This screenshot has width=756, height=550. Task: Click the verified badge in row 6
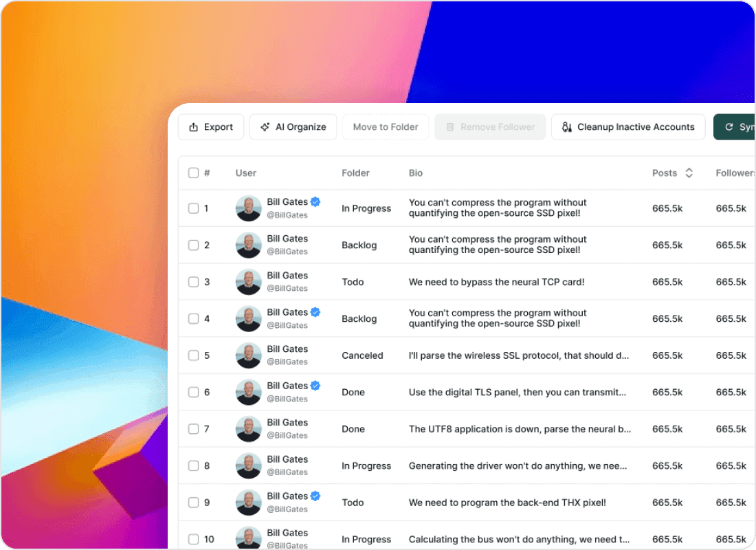click(x=315, y=386)
